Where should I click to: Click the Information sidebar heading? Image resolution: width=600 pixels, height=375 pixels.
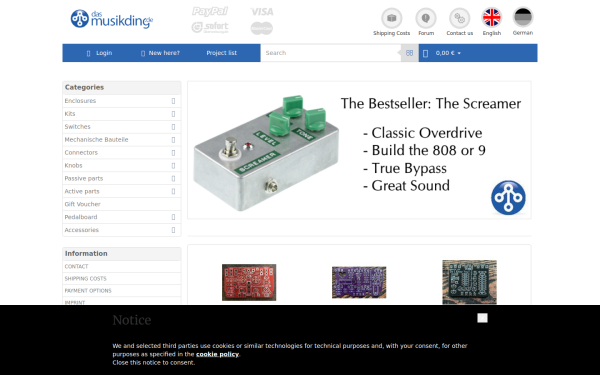[x=86, y=253]
